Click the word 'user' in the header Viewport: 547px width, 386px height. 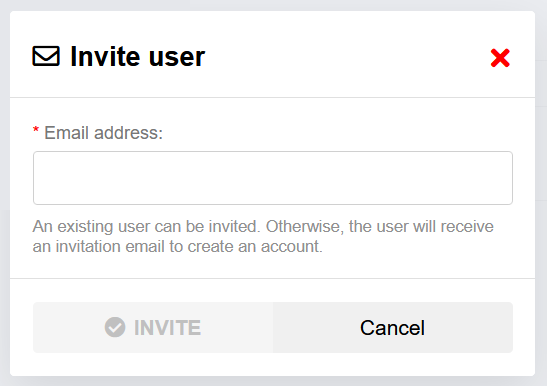(177, 57)
